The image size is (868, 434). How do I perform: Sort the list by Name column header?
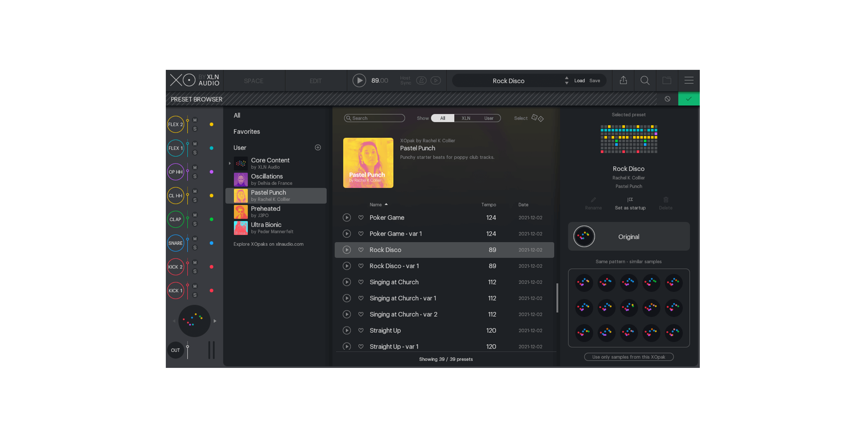375,204
